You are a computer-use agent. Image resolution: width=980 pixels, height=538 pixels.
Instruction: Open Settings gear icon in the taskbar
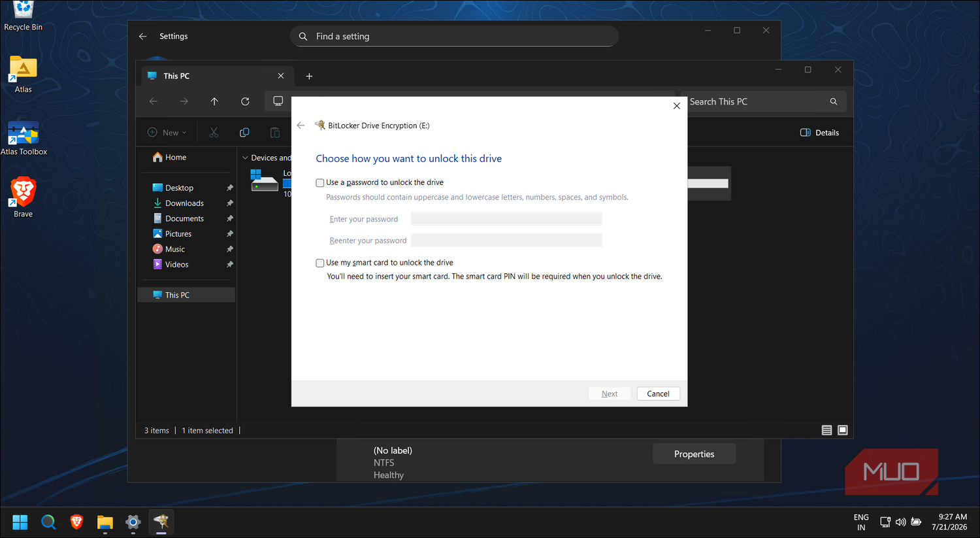133,522
